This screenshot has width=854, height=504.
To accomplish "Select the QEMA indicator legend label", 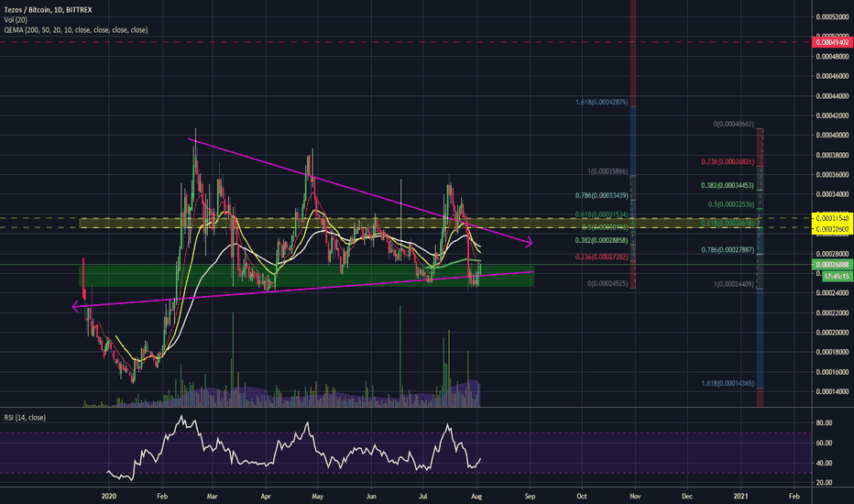I will pos(76,30).
